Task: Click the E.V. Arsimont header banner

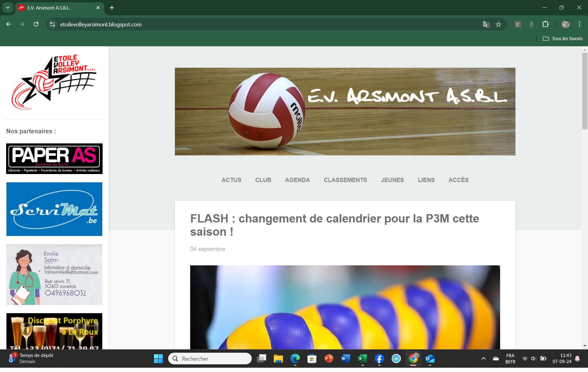Action: point(345,112)
